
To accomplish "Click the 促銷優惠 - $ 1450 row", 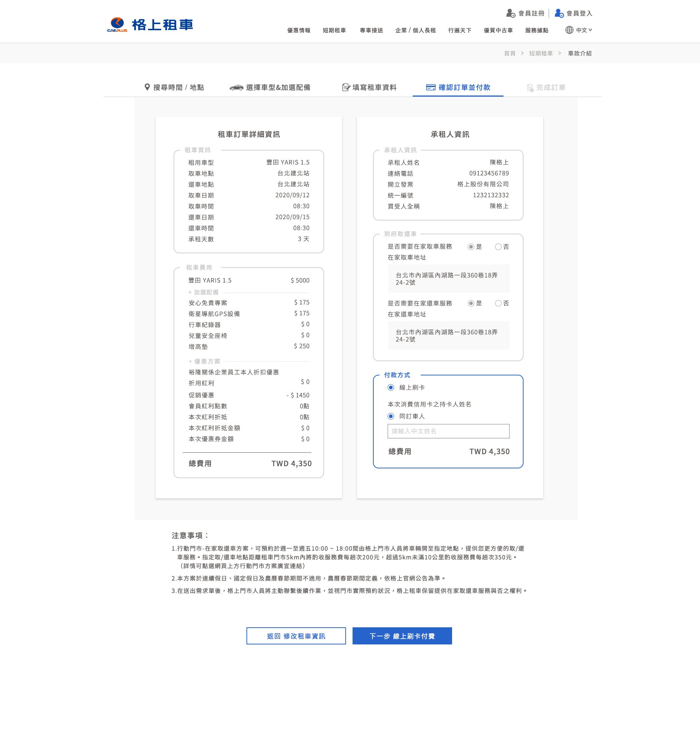I will [249, 395].
